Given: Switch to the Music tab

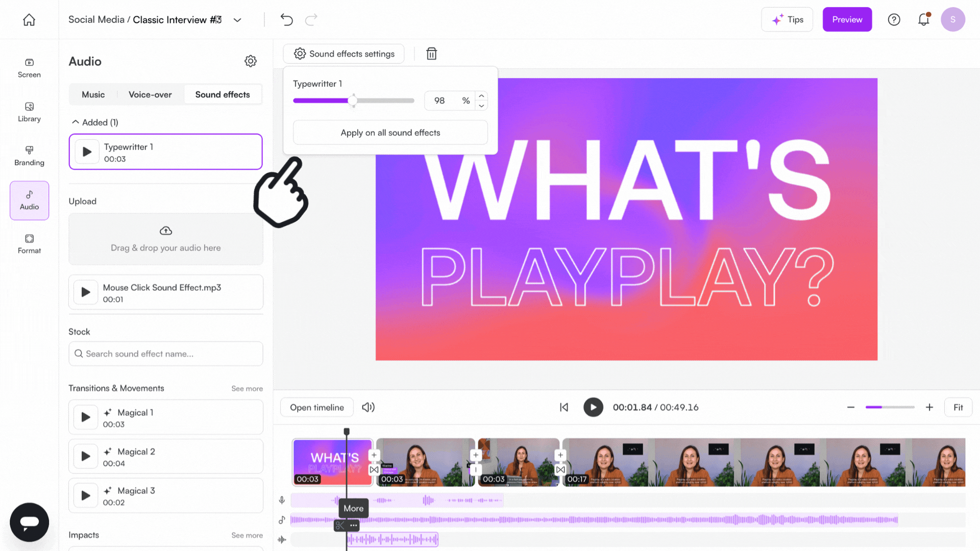Looking at the screenshot, I should pos(93,94).
